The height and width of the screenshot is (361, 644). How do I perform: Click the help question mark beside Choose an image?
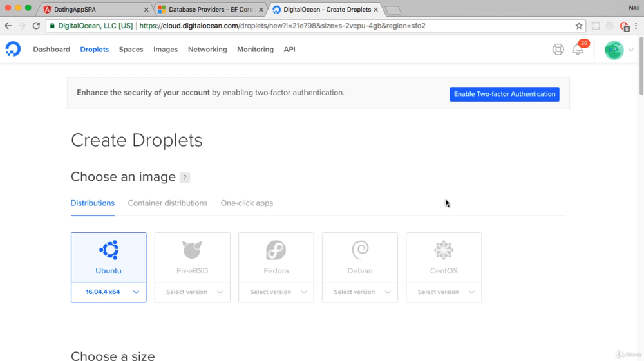click(185, 178)
